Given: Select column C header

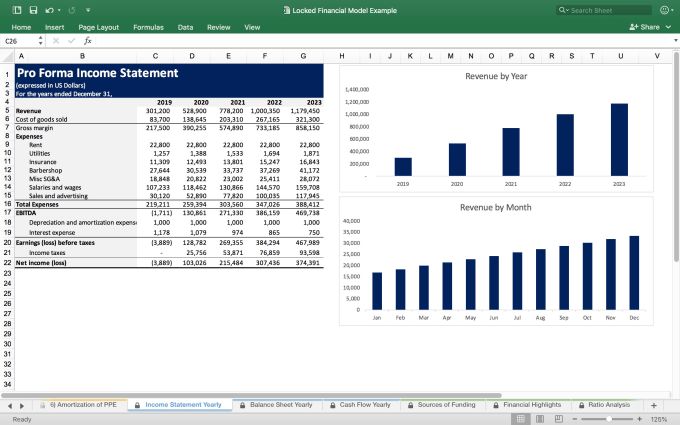Looking at the screenshot, I should pyautogui.click(x=155, y=56).
